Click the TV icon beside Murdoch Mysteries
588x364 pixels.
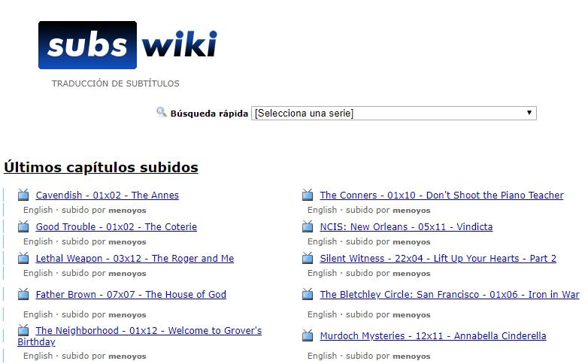[x=308, y=336]
